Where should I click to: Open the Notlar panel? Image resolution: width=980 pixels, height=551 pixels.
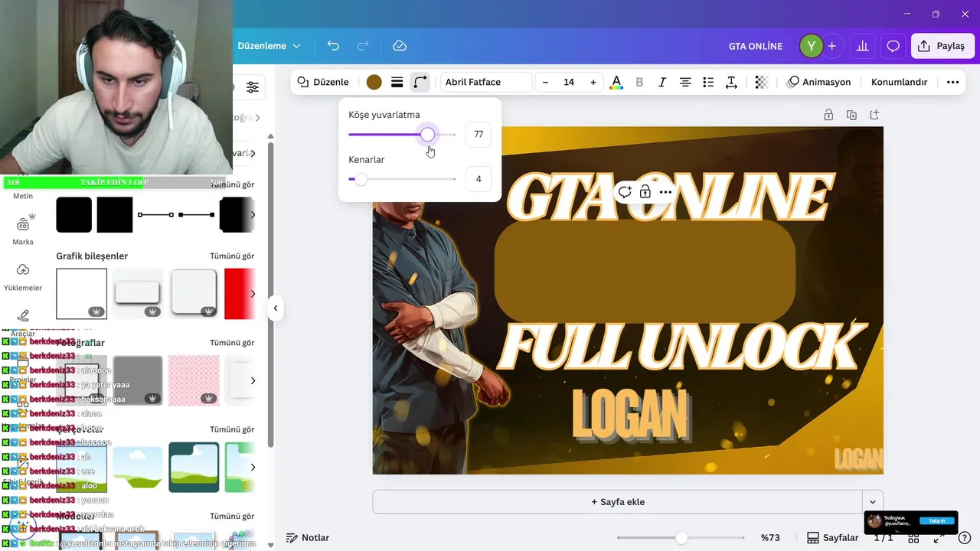click(x=308, y=538)
